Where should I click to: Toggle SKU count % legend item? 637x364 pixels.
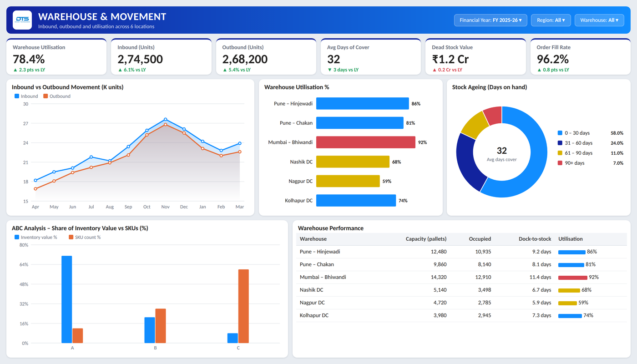pyautogui.click(x=85, y=238)
